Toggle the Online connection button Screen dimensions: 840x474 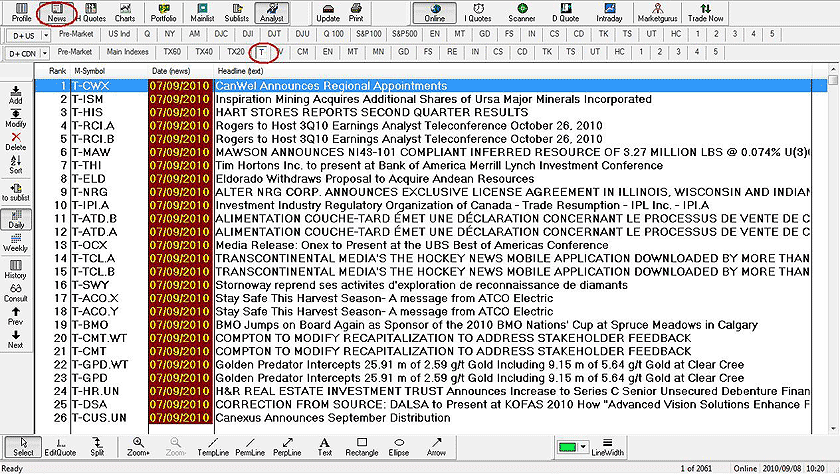click(434, 13)
